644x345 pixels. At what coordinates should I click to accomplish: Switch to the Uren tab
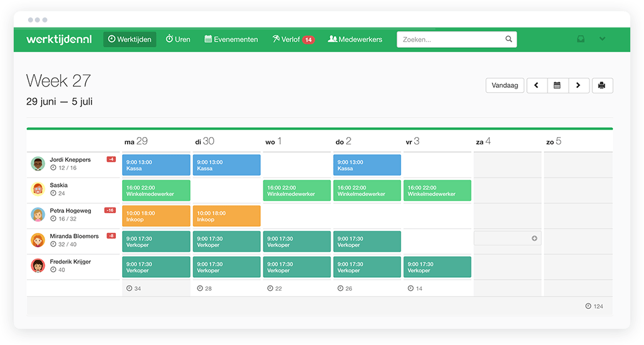(178, 39)
